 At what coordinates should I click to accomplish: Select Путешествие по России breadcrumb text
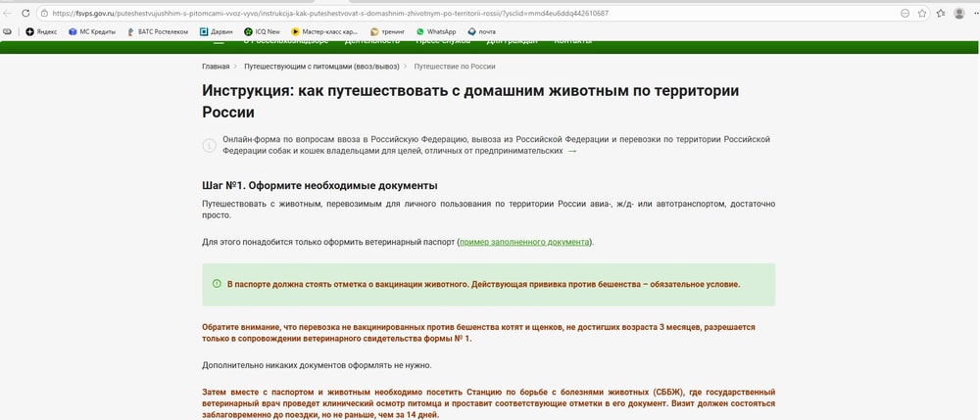click(455, 67)
